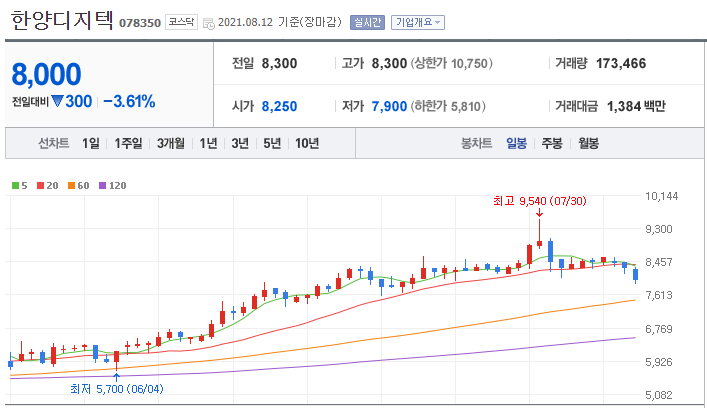Click the 한양디지텍 stock name heading
Image resolution: width=707 pixels, height=408 pixels.
coord(62,20)
